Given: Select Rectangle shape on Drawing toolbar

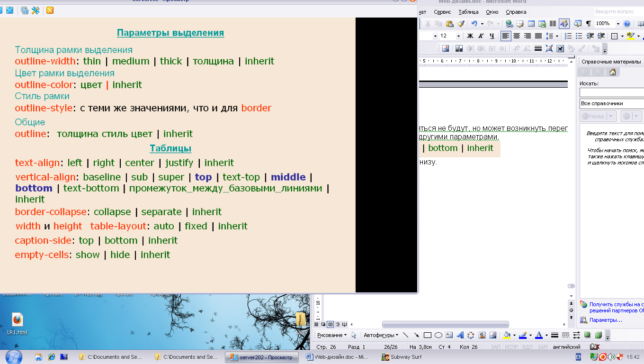Looking at the screenshot, I should [x=428, y=335].
